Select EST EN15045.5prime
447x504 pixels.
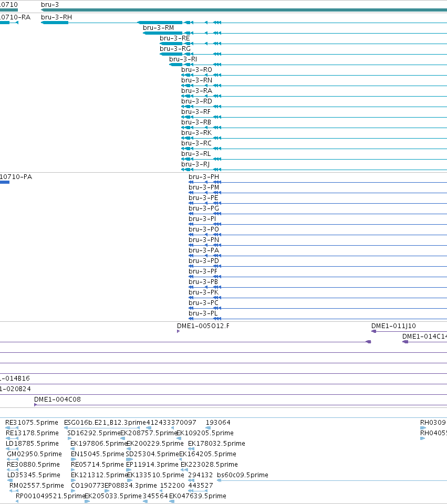(98, 454)
